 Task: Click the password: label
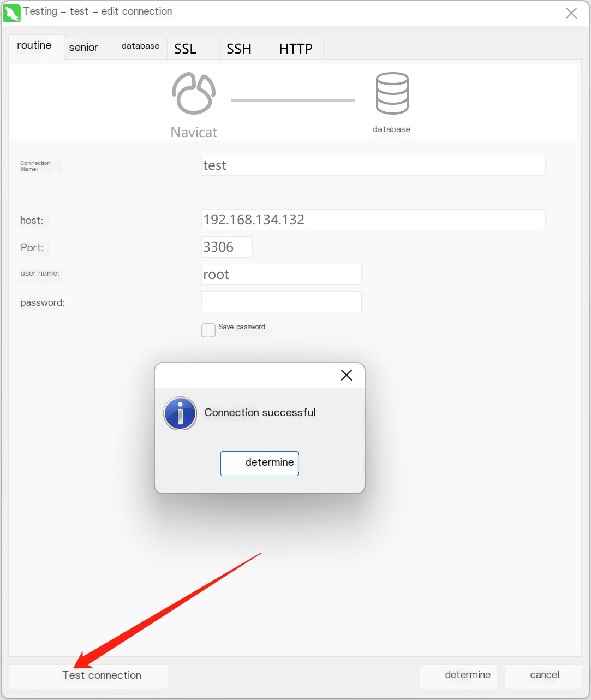(42, 302)
